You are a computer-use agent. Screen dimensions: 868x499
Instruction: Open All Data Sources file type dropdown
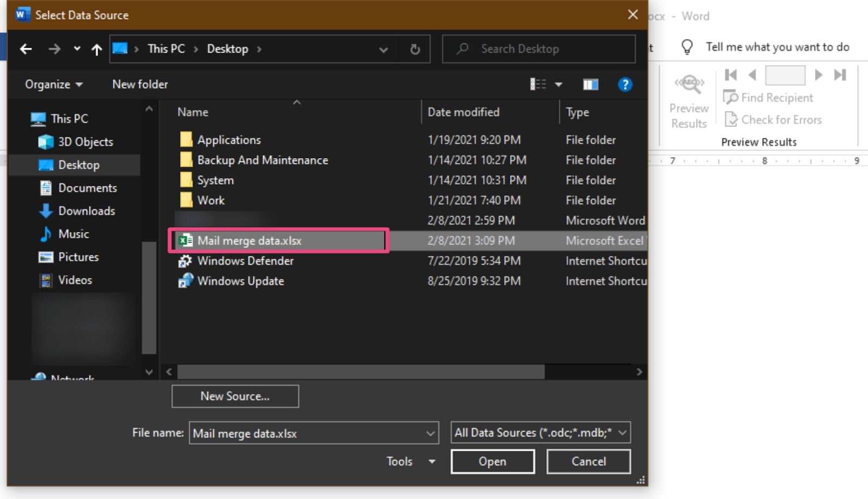coord(540,433)
